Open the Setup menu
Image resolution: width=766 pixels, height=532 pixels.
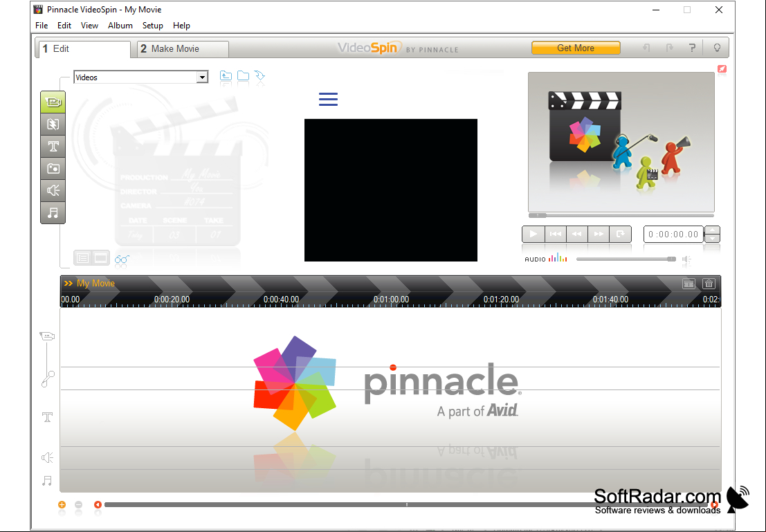152,26
